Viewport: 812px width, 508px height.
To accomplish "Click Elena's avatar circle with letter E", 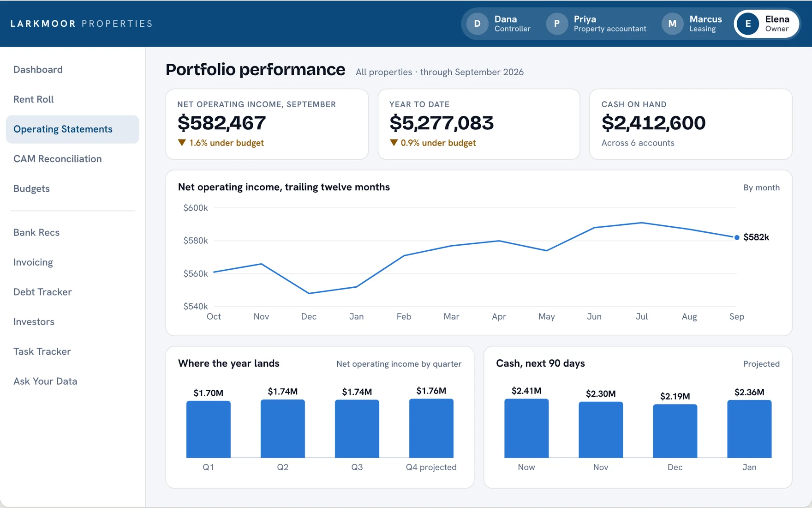I will coord(748,24).
